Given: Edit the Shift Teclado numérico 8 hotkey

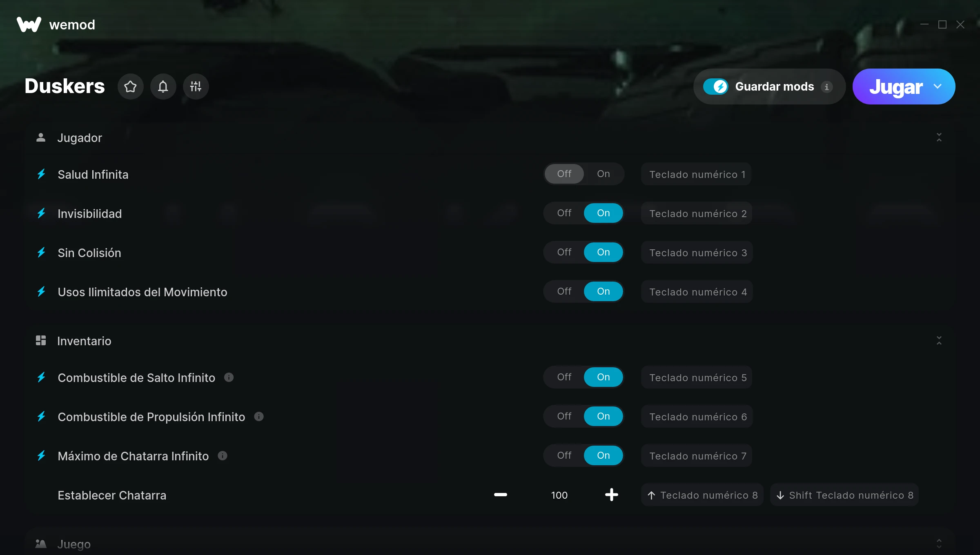Looking at the screenshot, I should pyautogui.click(x=844, y=495).
